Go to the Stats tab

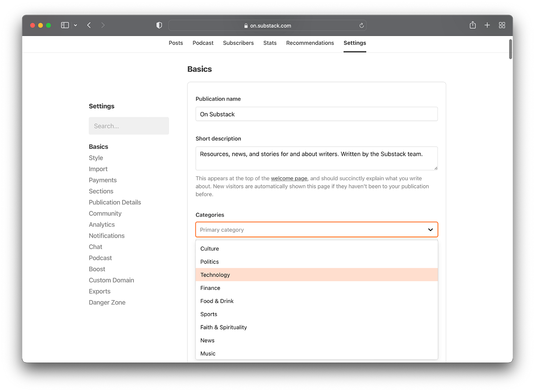tap(270, 43)
